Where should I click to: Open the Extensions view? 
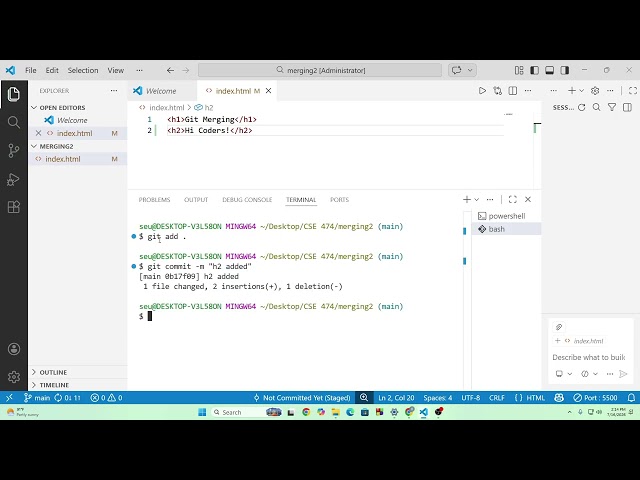point(13,207)
